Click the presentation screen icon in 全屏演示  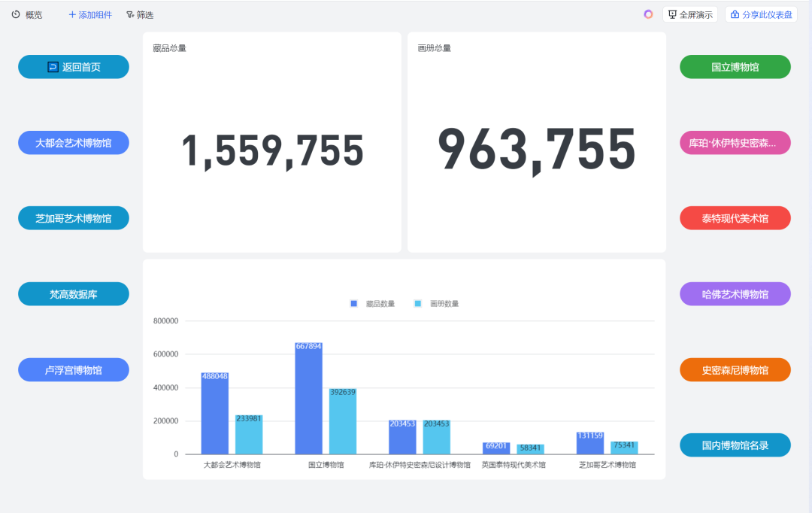[672, 14]
